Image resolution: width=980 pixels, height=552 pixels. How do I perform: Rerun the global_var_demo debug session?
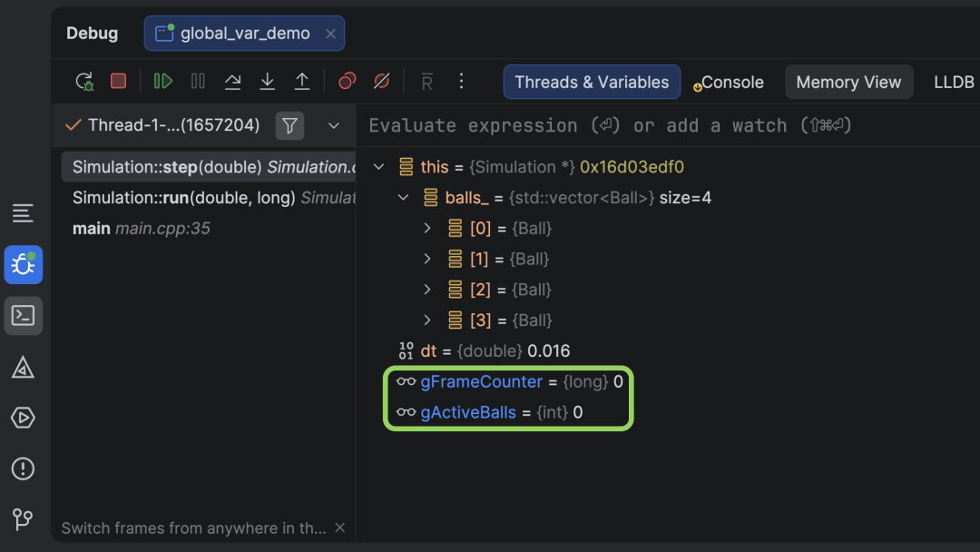(x=84, y=82)
